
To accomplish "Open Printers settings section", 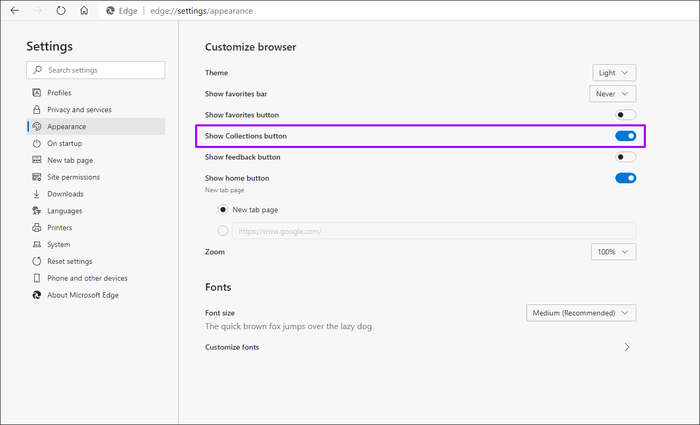I will (96, 228).
